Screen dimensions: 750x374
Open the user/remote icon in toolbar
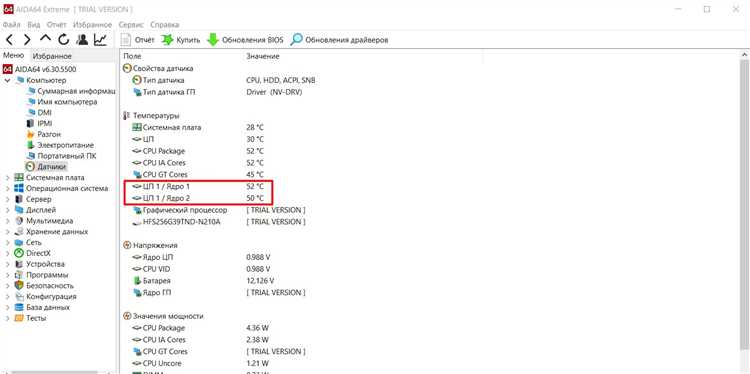(82, 40)
